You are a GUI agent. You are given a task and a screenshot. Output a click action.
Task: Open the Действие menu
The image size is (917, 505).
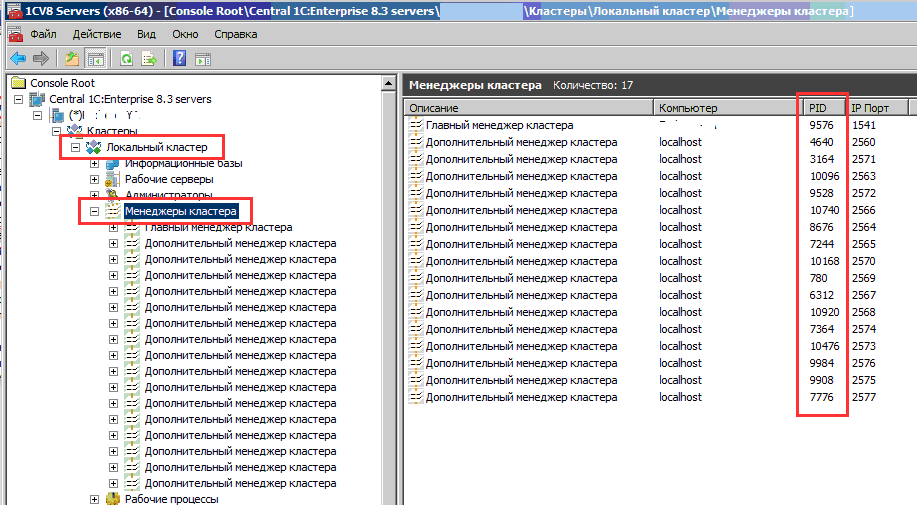click(97, 34)
